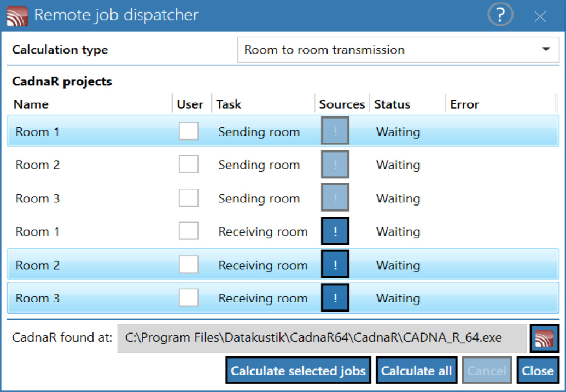The image size is (566, 392).
Task: Click the Sources icon for Room 1 Sending room
Action: point(335,131)
